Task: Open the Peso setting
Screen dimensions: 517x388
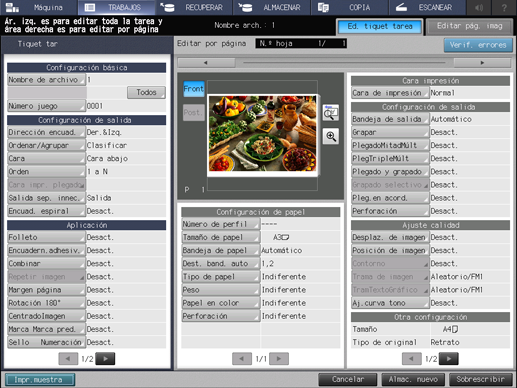Action: [x=221, y=290]
